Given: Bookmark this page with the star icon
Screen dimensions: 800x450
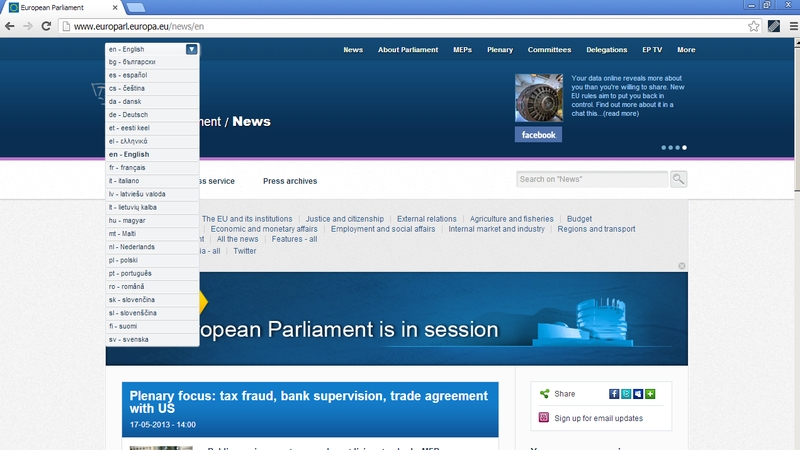Looking at the screenshot, I should (753, 26).
